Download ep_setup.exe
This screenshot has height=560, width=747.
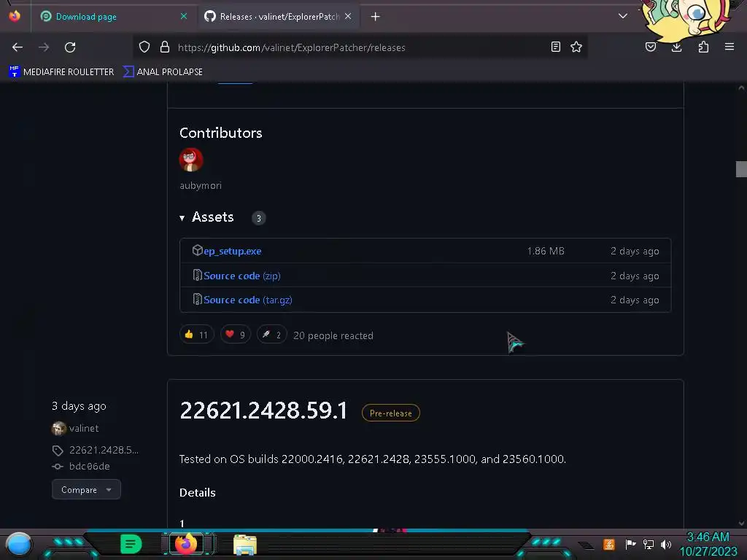(x=232, y=251)
